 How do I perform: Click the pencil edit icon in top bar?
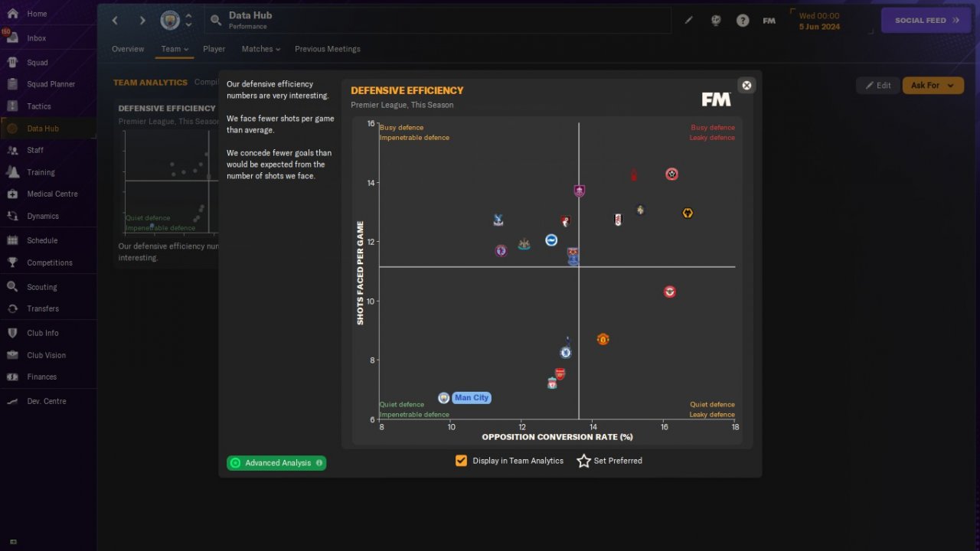pos(689,21)
